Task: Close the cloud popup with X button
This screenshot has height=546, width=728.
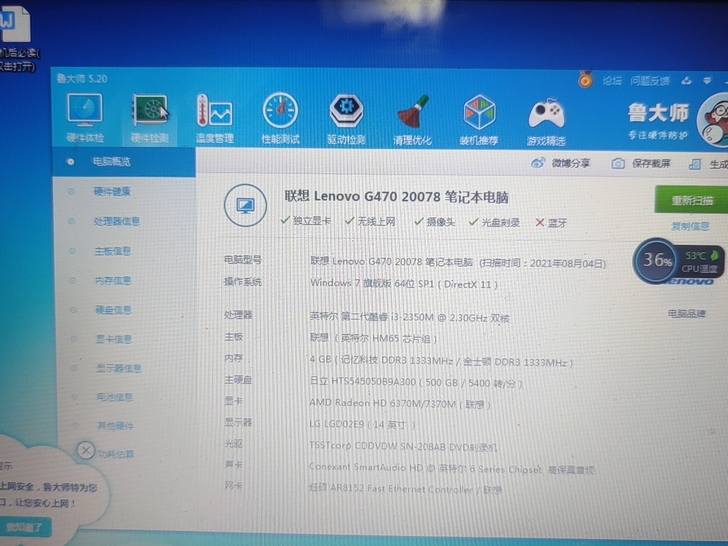Action: coord(86,450)
